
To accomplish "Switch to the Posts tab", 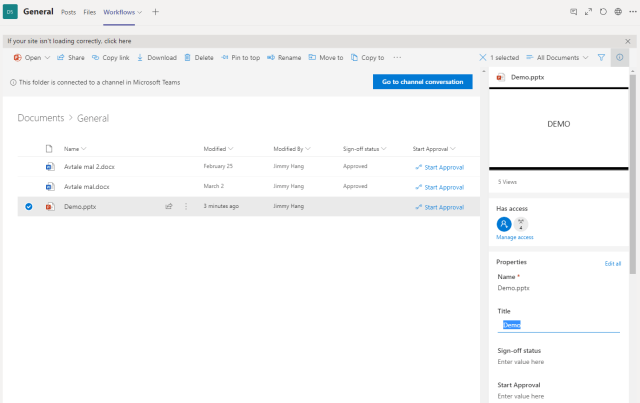I will (x=68, y=11).
